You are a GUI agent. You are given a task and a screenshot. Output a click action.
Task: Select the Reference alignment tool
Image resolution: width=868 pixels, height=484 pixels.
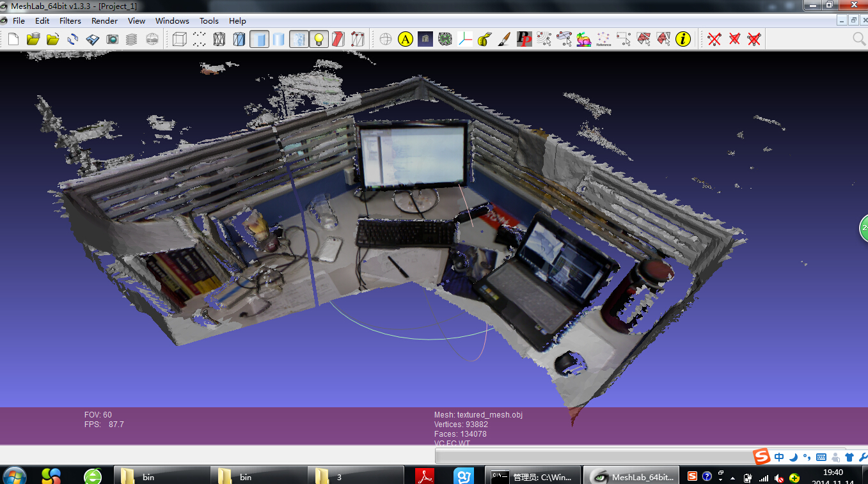(603, 39)
